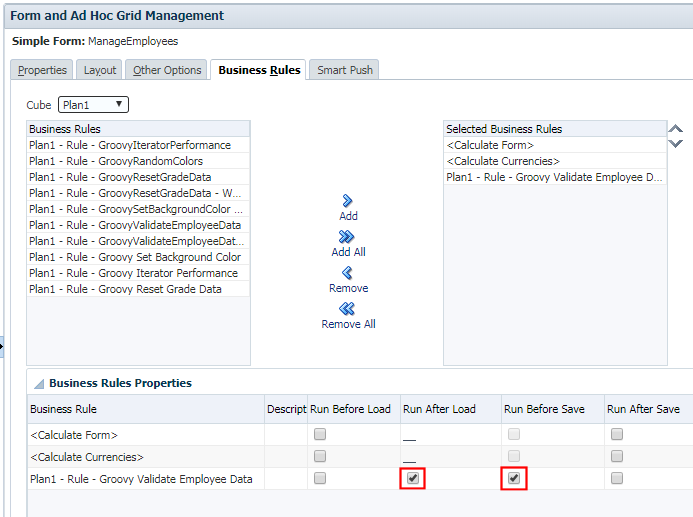Open the Layout tab

pyautogui.click(x=100, y=70)
